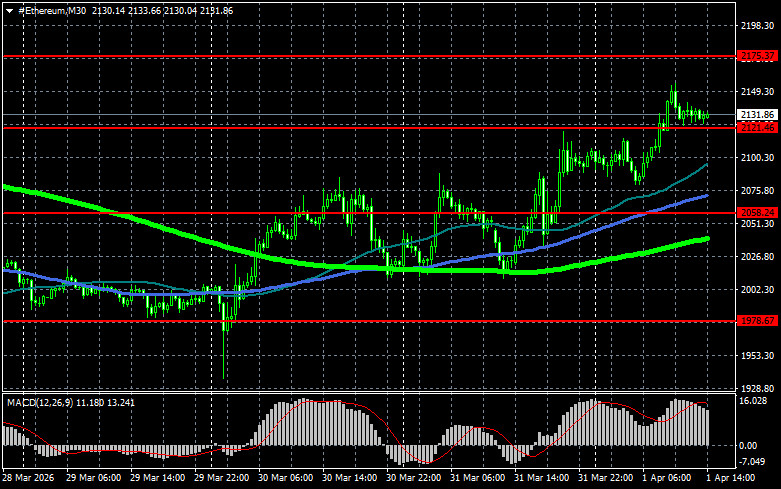Select the red 2175.37 price level label
This screenshot has height=489, width=781.
tap(757, 57)
